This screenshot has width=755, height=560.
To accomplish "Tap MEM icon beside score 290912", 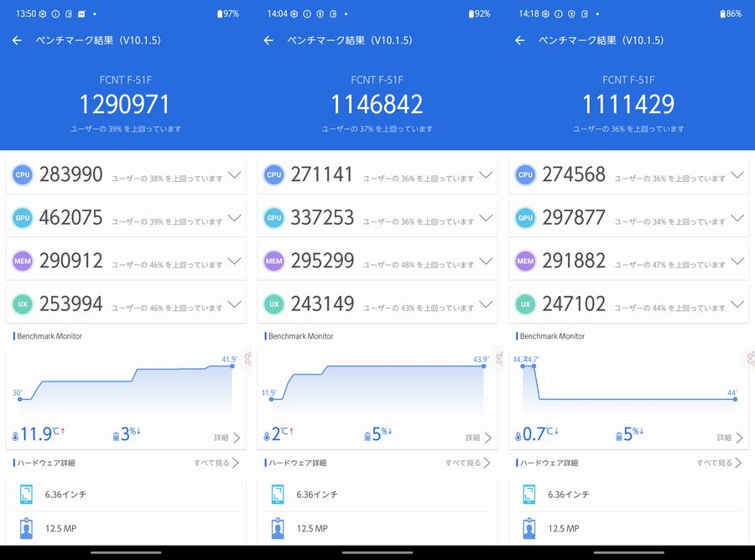I will 23,261.
